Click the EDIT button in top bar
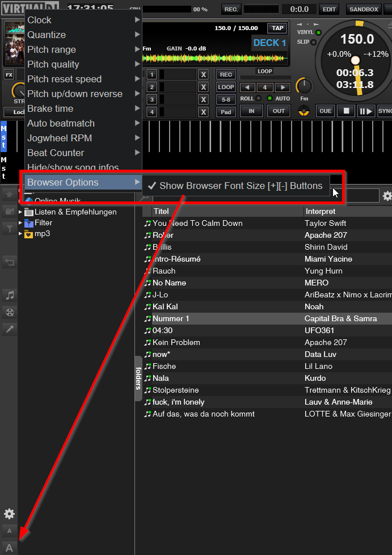This screenshot has height=555, width=392. pos(328,10)
